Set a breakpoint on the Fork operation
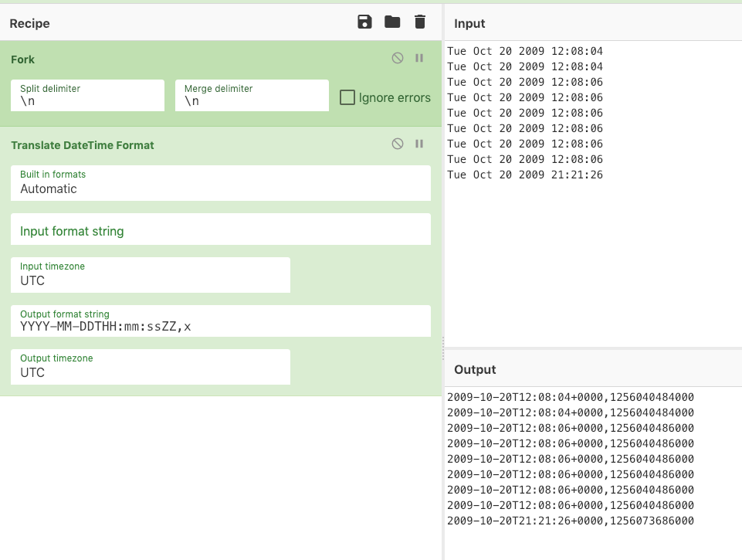Viewport: 742px width, 560px height. 419,58
